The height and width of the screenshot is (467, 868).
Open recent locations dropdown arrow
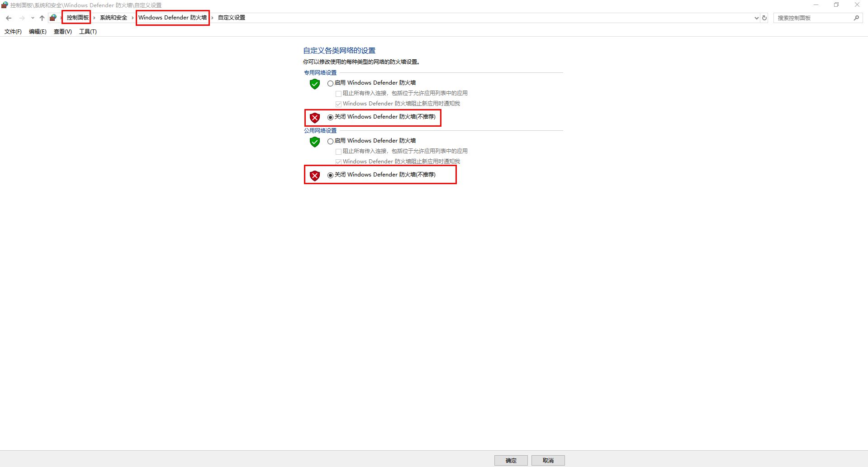pos(33,18)
